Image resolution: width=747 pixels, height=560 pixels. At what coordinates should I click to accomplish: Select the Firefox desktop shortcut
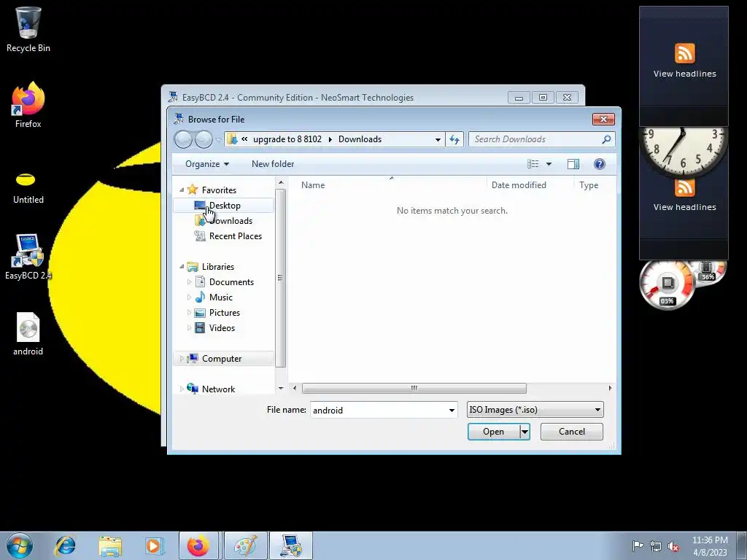pos(28,105)
